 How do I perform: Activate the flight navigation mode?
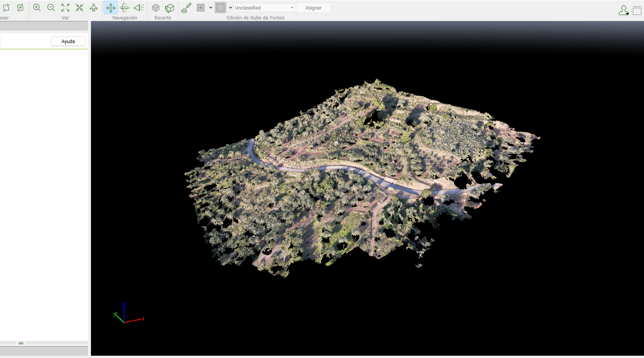[94, 8]
